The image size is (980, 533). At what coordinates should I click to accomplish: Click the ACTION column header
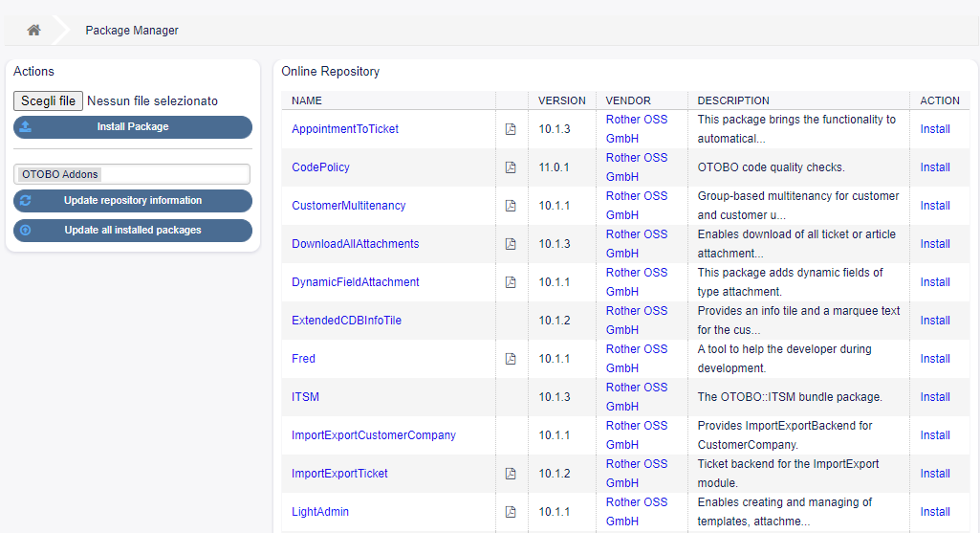pos(940,100)
